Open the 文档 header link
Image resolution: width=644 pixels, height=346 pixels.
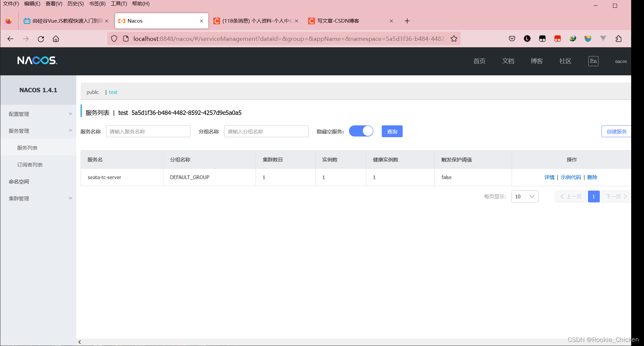pyautogui.click(x=508, y=61)
